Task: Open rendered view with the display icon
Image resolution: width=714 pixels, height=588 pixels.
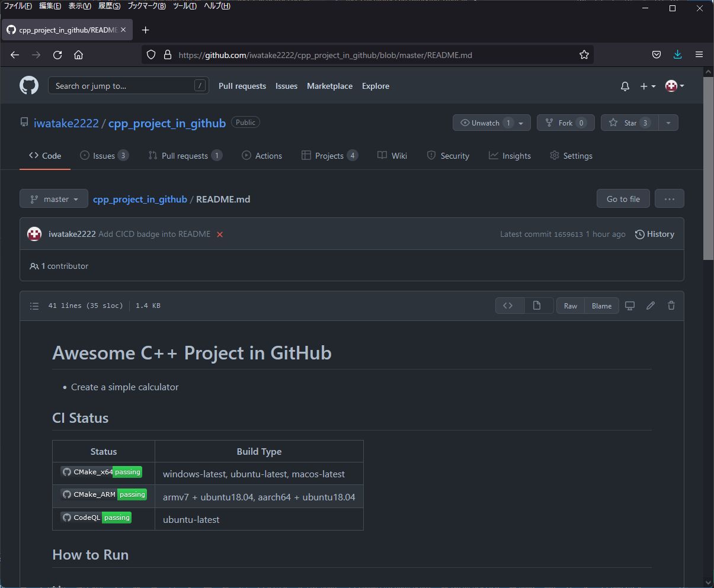Action: 629,306
